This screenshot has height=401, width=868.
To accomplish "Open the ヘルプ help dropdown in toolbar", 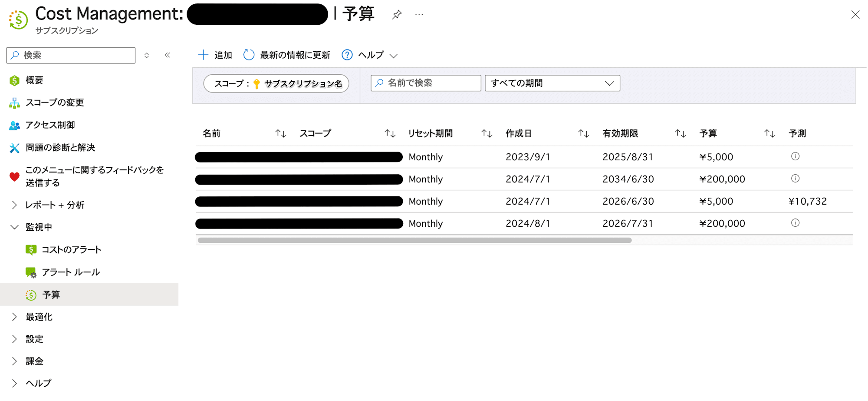I will pos(370,55).
